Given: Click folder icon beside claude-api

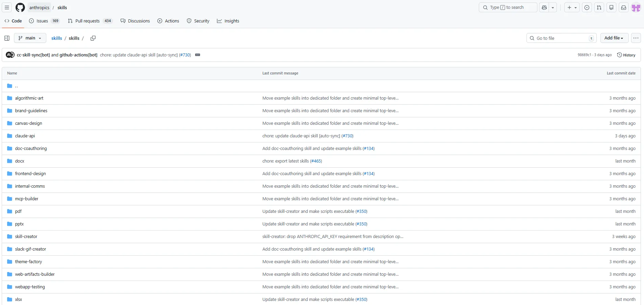Looking at the screenshot, I should [x=10, y=136].
